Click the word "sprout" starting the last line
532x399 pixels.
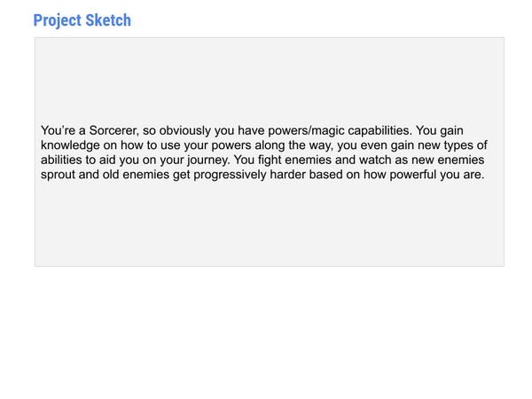[x=60, y=175]
